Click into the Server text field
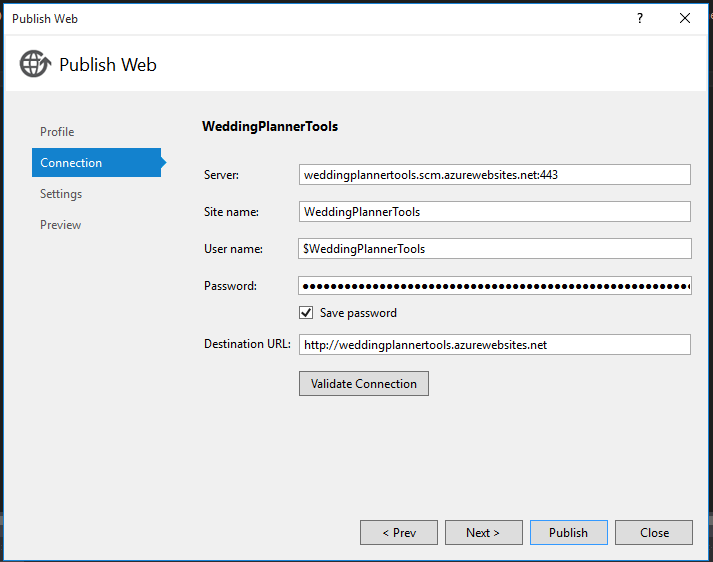 pos(494,175)
